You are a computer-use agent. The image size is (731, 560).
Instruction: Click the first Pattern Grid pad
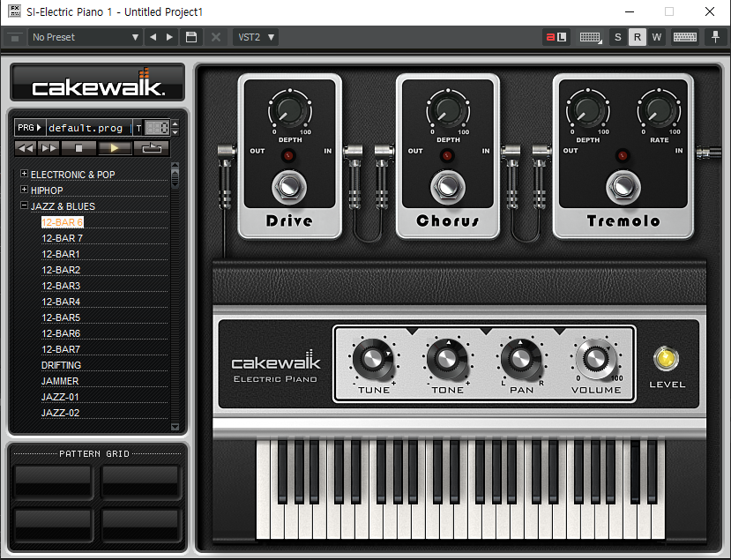point(53,481)
